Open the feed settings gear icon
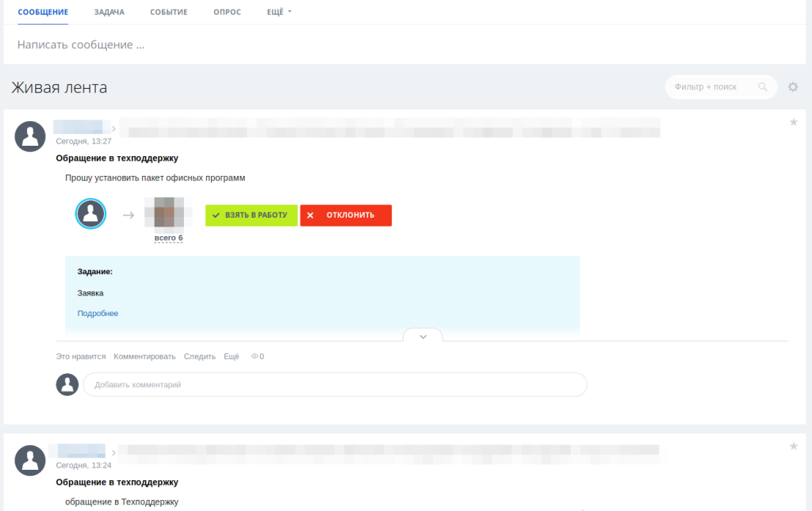The image size is (812, 511). coord(793,87)
